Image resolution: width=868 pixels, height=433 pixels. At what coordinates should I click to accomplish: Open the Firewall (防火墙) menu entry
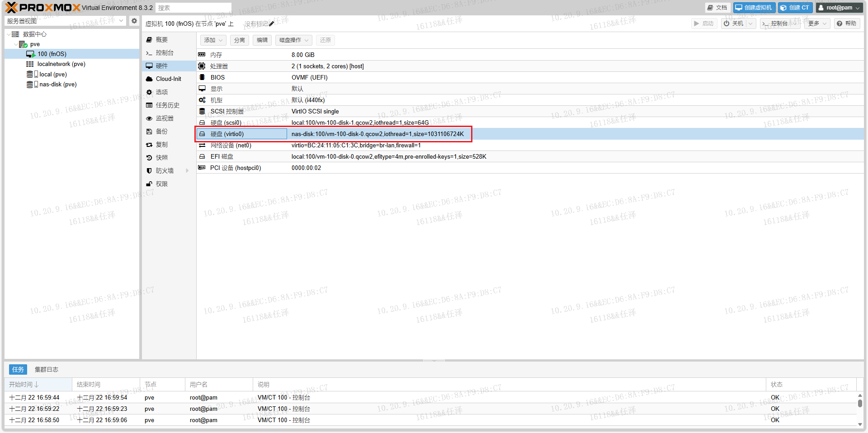[x=165, y=171]
